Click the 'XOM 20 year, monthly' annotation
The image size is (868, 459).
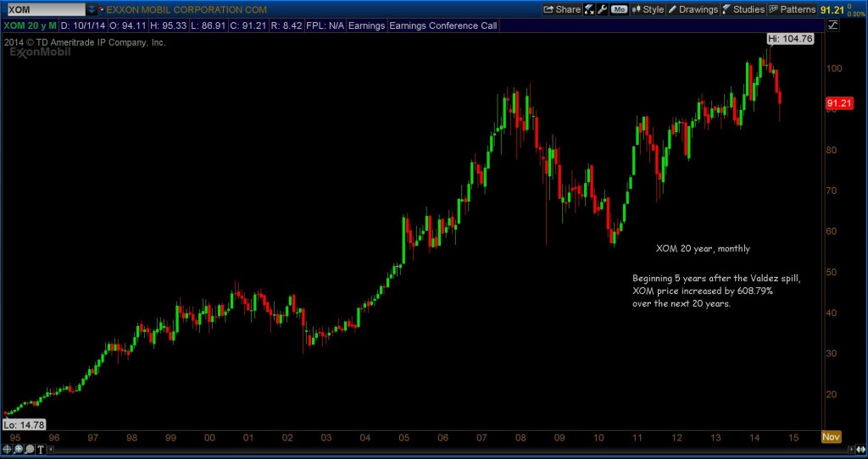click(703, 249)
